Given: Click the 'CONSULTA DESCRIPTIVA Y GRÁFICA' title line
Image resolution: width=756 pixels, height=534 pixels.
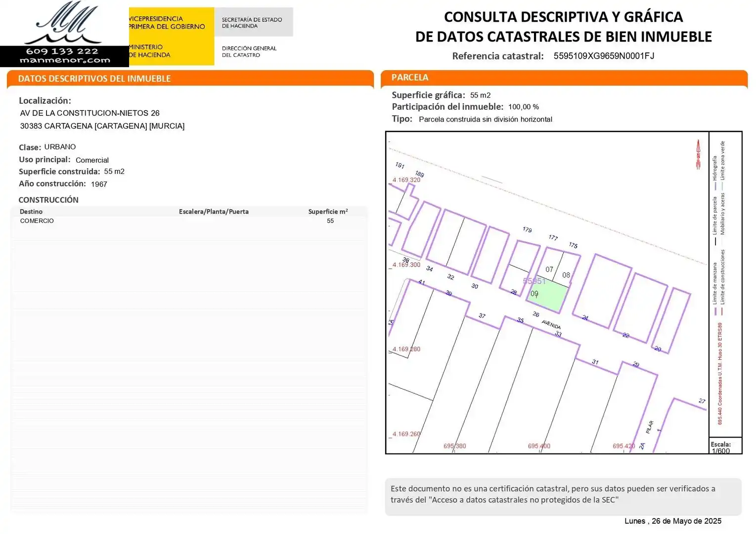Looking at the screenshot, I should point(563,17).
